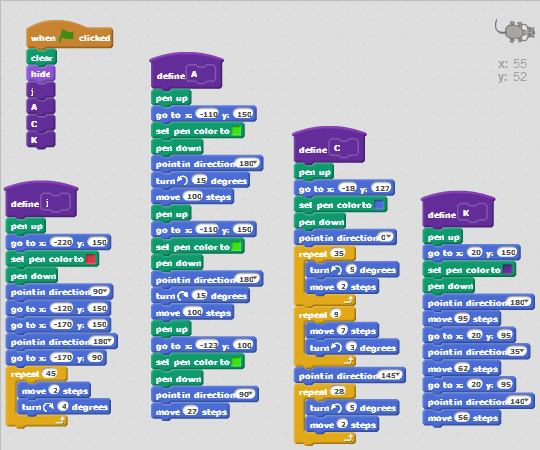Click the loop arrow of the 'repeat 45' block
540x450 pixels.
(61, 420)
